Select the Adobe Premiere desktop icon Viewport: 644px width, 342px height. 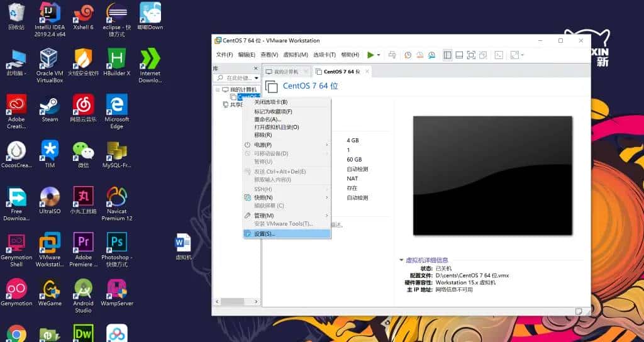click(x=84, y=250)
